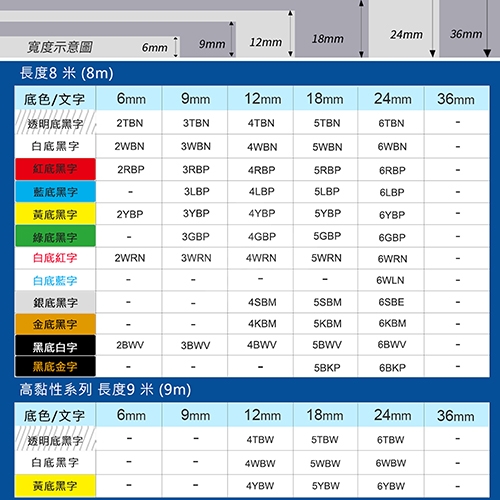The width and height of the screenshot is (500, 500).
Task: Click the 5GBP cell
Action: point(327,236)
